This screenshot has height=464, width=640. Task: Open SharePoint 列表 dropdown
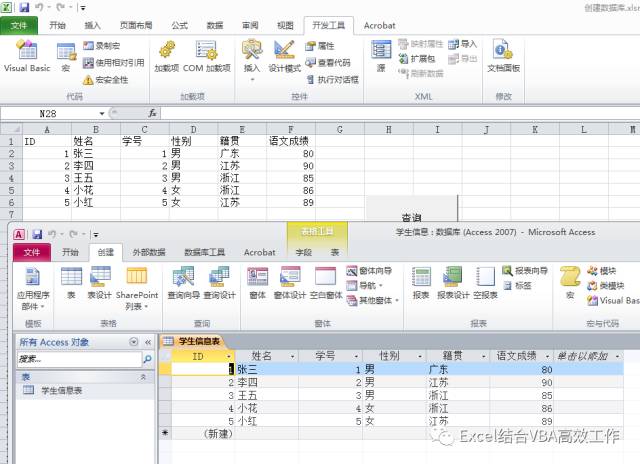tap(137, 288)
